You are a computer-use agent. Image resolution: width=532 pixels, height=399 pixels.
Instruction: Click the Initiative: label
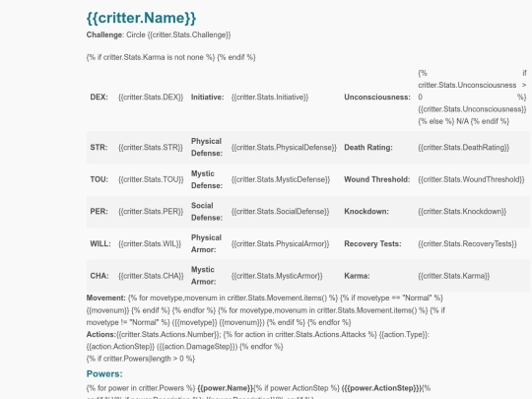point(207,98)
